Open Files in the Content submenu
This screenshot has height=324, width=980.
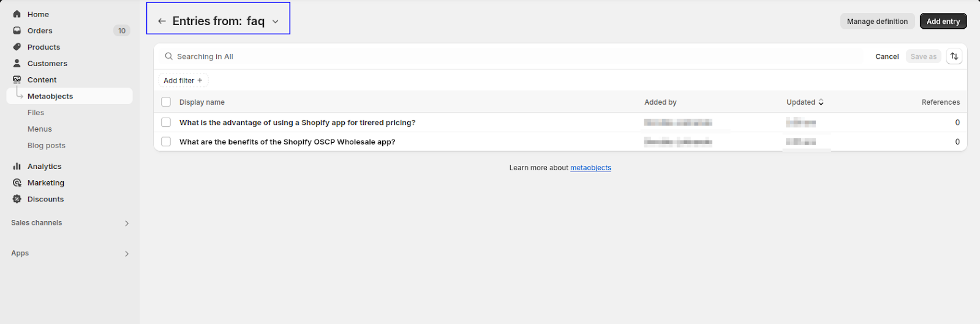pos(36,113)
